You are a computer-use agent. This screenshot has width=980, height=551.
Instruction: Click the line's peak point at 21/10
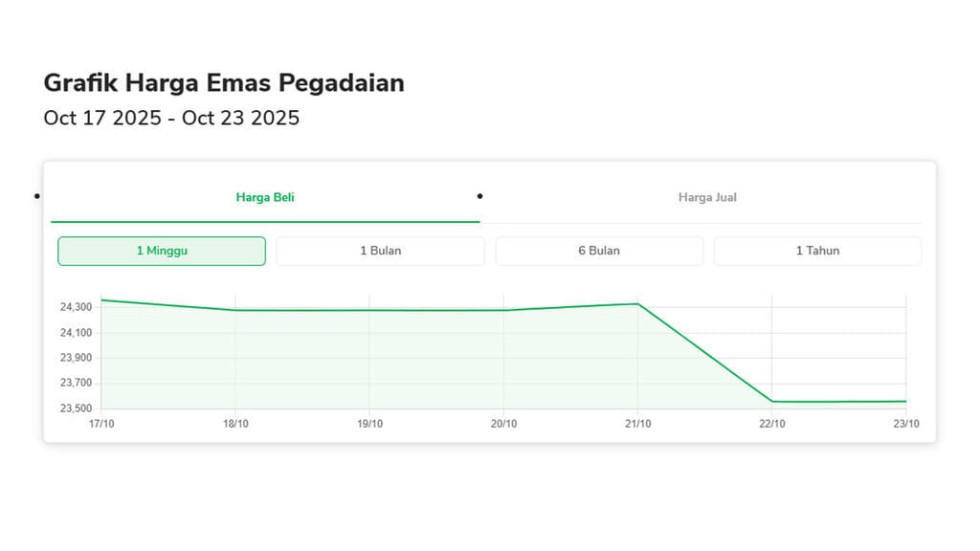(638, 304)
